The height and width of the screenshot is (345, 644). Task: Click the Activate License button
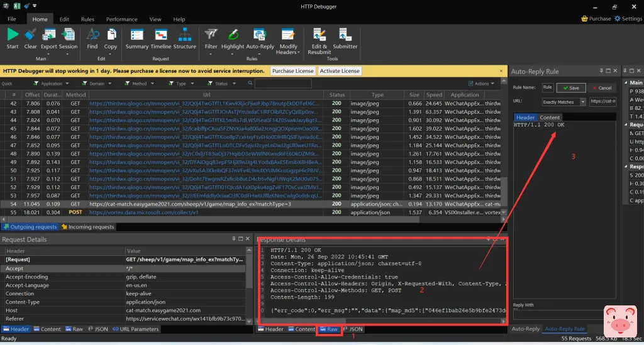point(340,71)
